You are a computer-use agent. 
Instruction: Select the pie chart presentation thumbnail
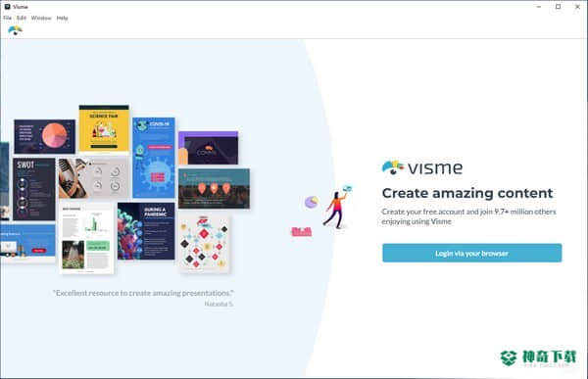45,136
